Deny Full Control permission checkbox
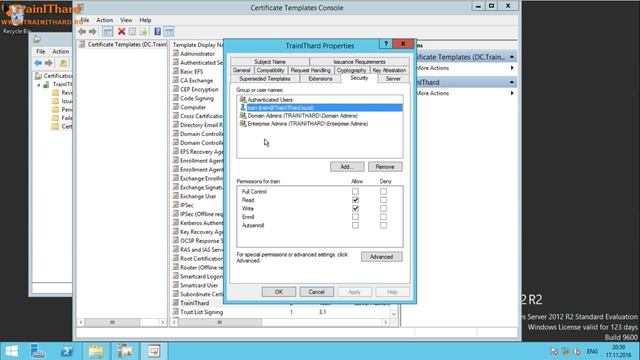Viewport: 640px width, 360px height. tap(383, 191)
